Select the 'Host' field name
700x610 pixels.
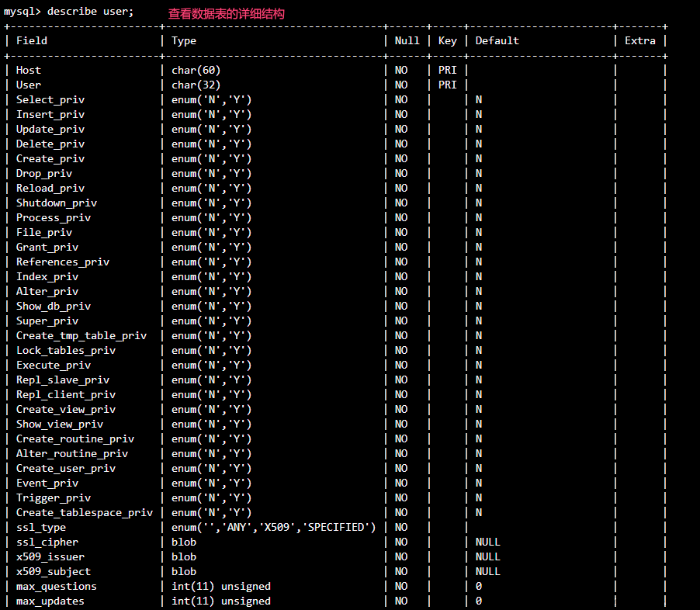point(29,70)
